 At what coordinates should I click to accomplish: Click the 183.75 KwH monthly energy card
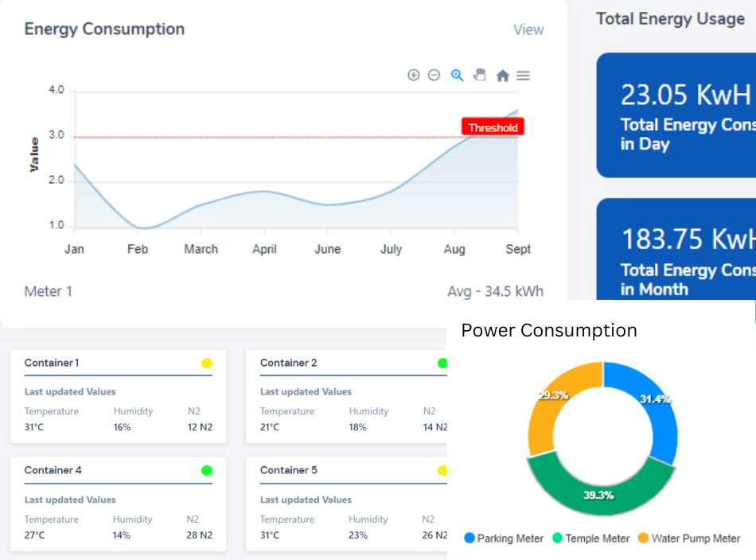pos(676,249)
